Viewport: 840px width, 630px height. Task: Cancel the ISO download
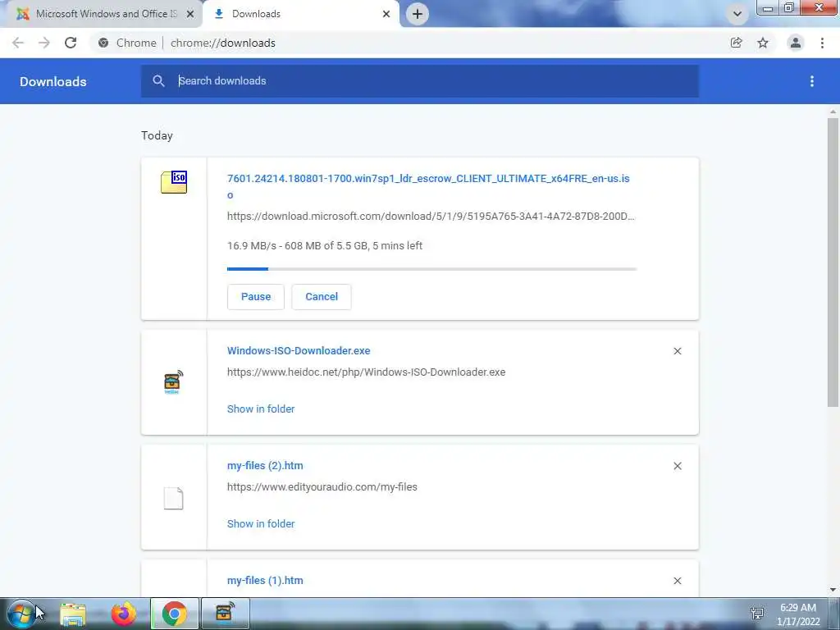coord(322,297)
